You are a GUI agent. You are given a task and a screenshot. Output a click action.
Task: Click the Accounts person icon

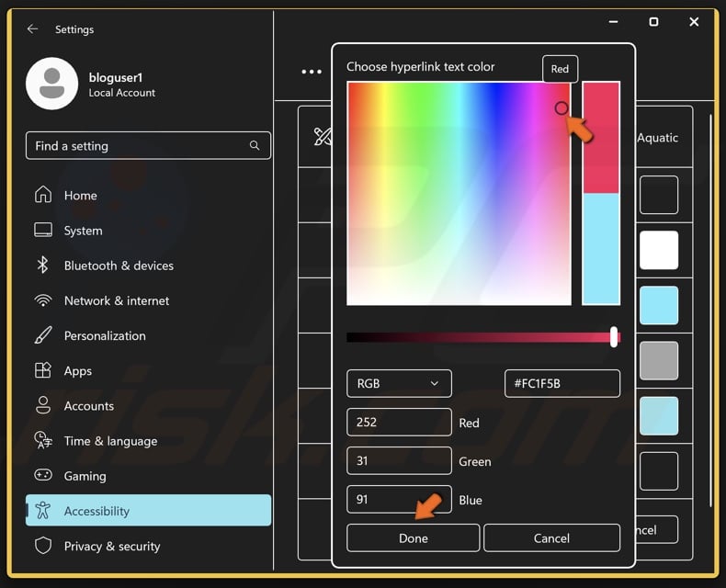click(x=43, y=405)
